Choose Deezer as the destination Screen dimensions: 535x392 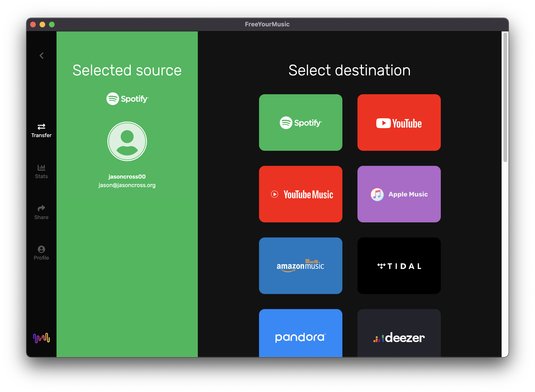pyautogui.click(x=399, y=333)
